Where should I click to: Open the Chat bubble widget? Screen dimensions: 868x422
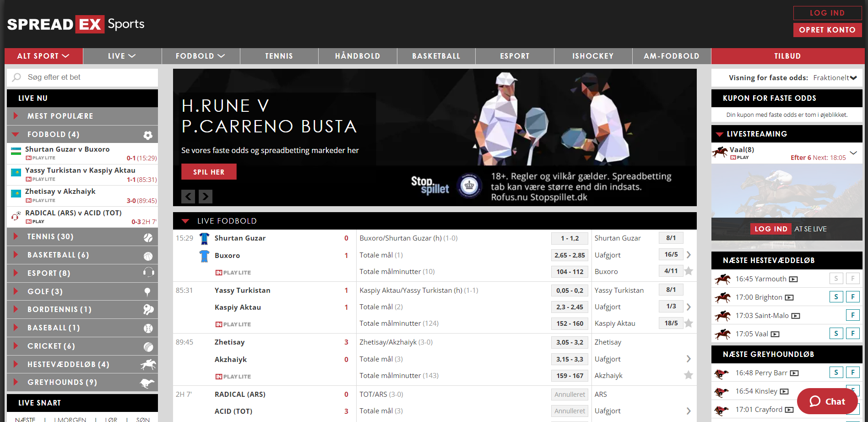tap(827, 401)
